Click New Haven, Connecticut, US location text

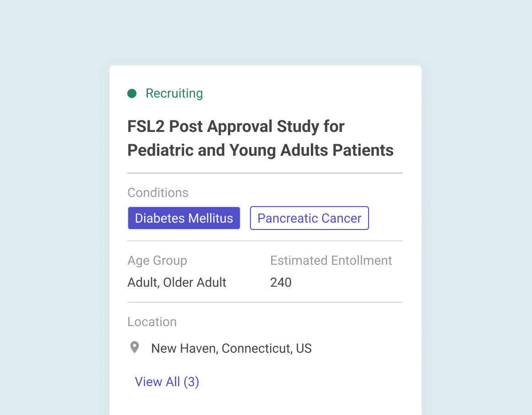tap(231, 349)
